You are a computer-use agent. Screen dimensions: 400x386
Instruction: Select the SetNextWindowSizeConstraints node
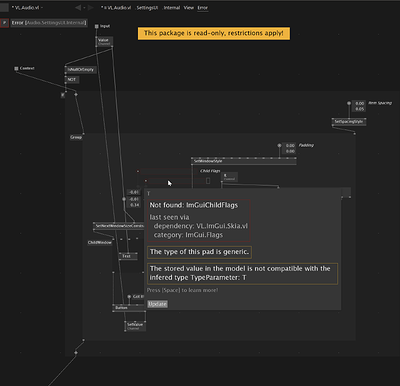coord(118,226)
